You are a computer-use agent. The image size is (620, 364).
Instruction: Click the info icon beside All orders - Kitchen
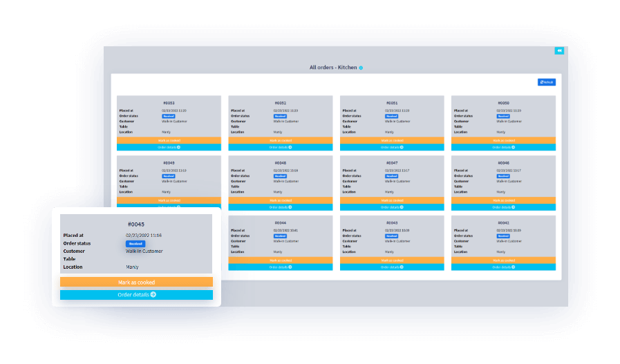pos(361,68)
